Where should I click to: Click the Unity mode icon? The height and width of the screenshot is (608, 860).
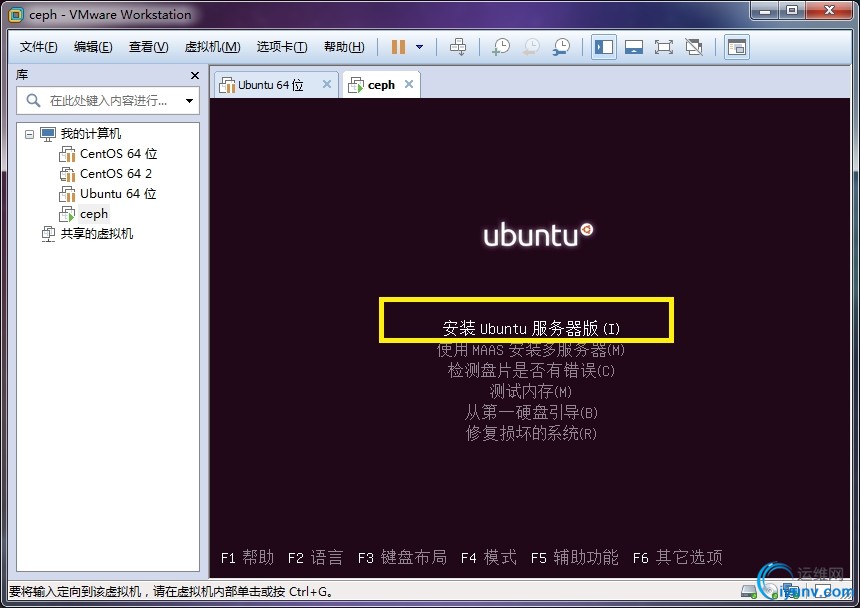tap(694, 47)
